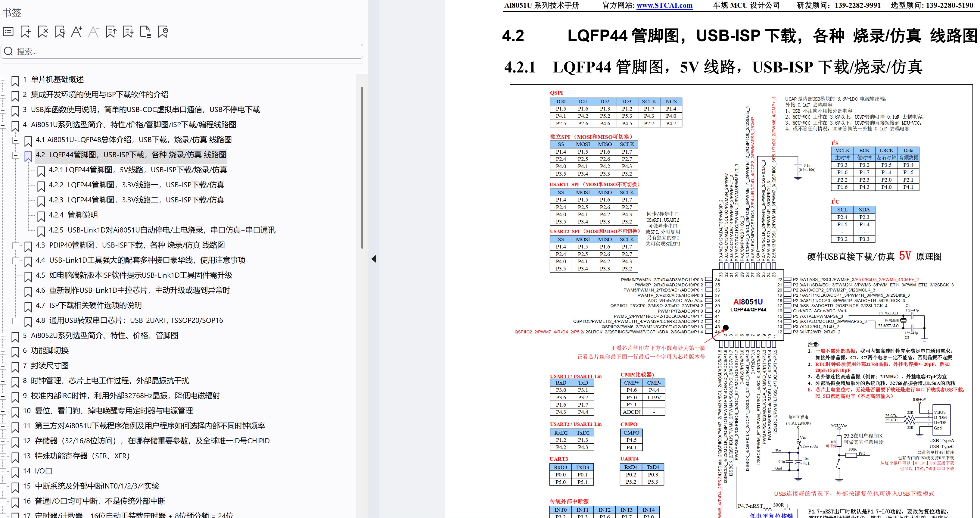The width and height of the screenshot is (980, 518).
Task: Click the Ai8051U chip label in the schematic
Action: [x=748, y=302]
